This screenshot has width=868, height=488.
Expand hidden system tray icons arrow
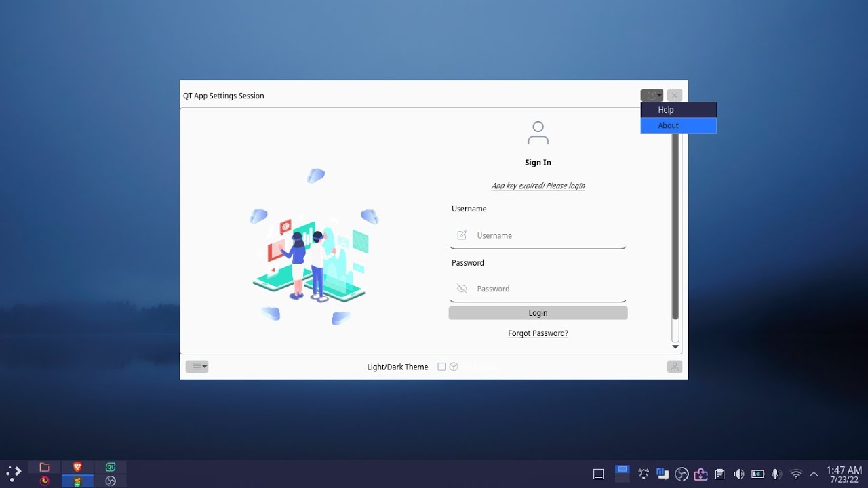point(814,474)
